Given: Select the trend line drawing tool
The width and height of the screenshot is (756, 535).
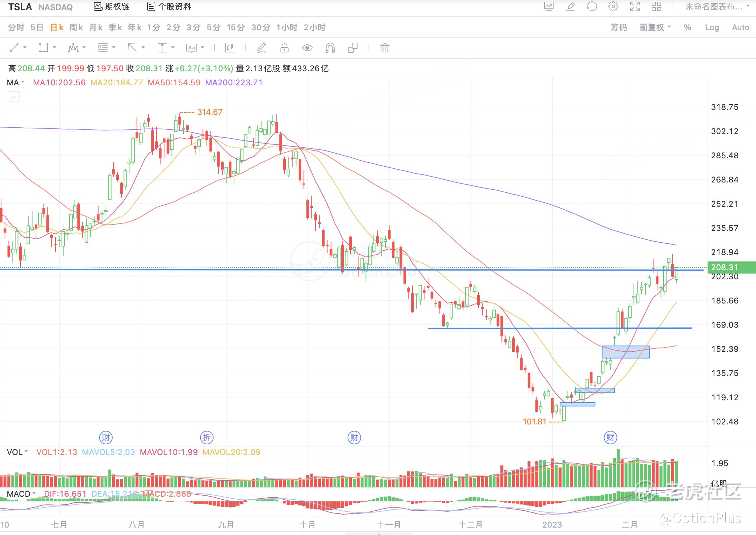Looking at the screenshot, I should tap(14, 48).
